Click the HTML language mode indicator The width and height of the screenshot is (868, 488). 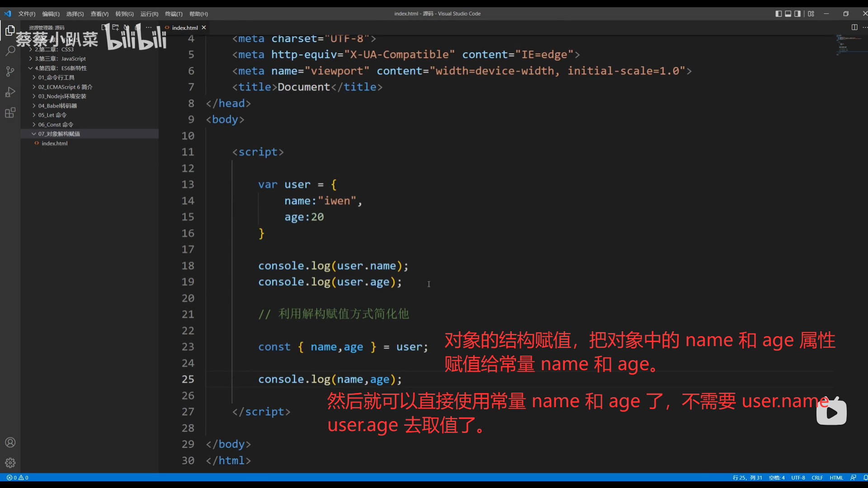pyautogui.click(x=836, y=478)
